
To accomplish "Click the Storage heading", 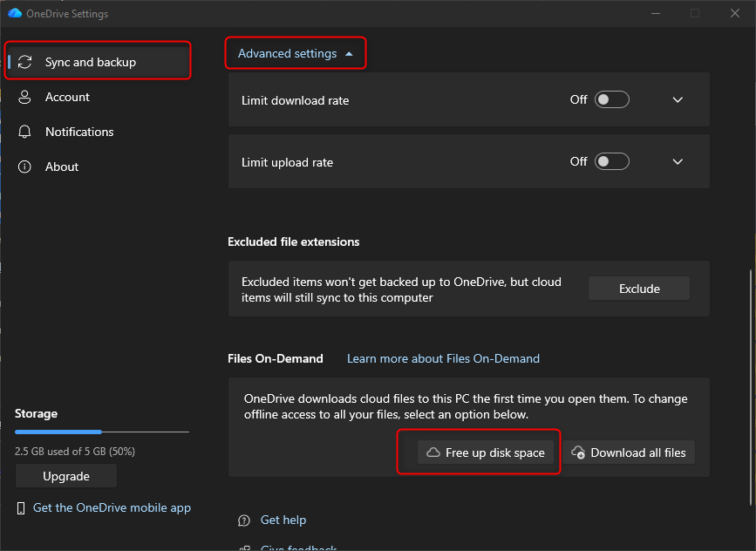I will (x=36, y=413).
